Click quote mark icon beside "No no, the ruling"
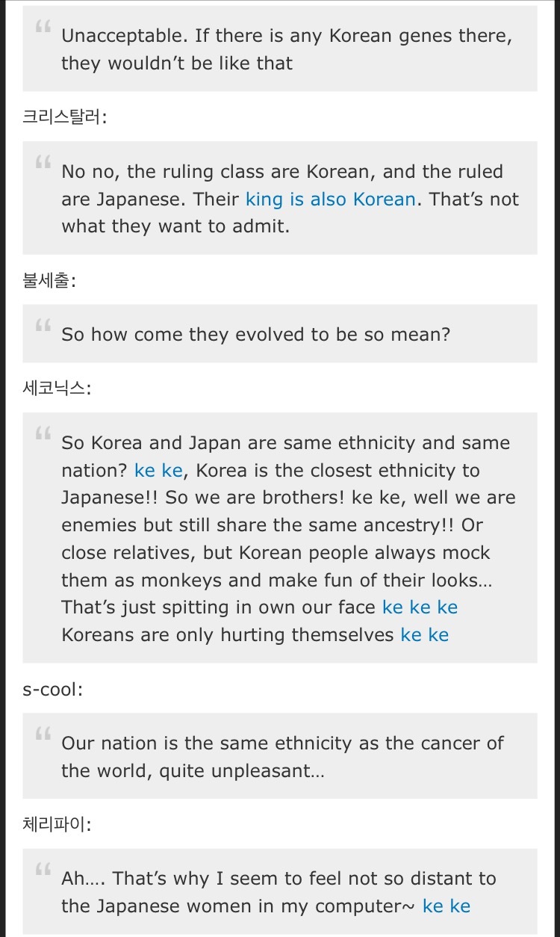 click(x=43, y=164)
